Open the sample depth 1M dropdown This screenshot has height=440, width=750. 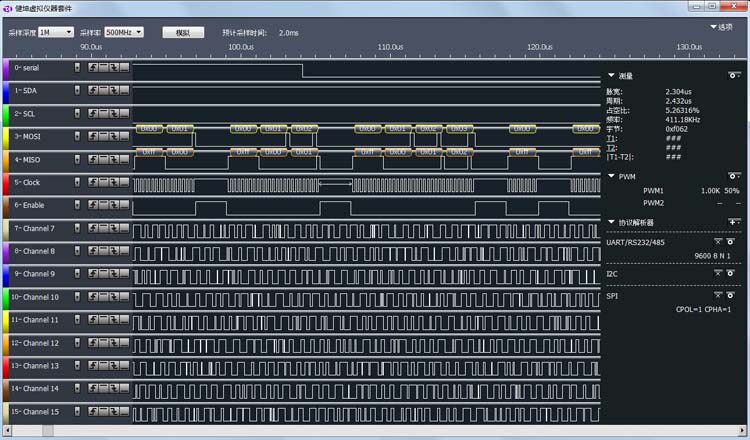(56, 32)
